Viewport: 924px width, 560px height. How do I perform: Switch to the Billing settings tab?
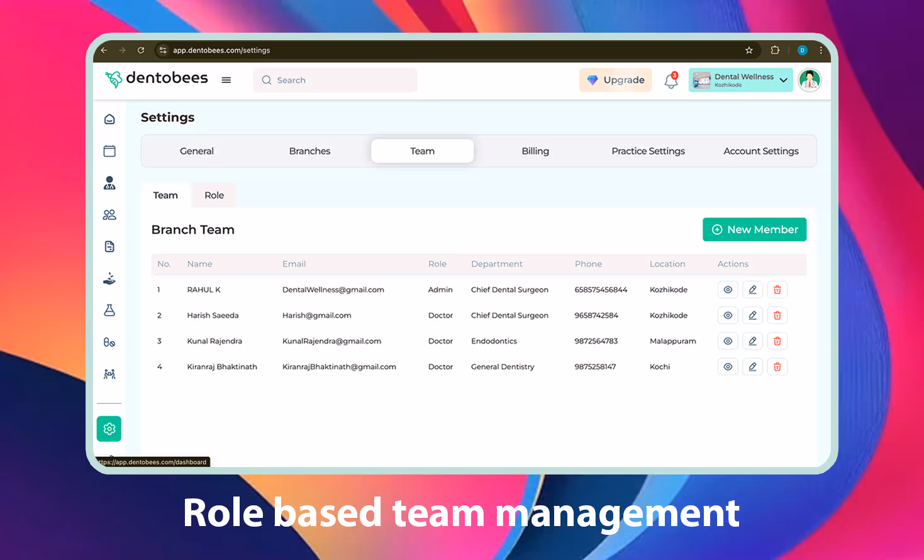click(x=535, y=151)
